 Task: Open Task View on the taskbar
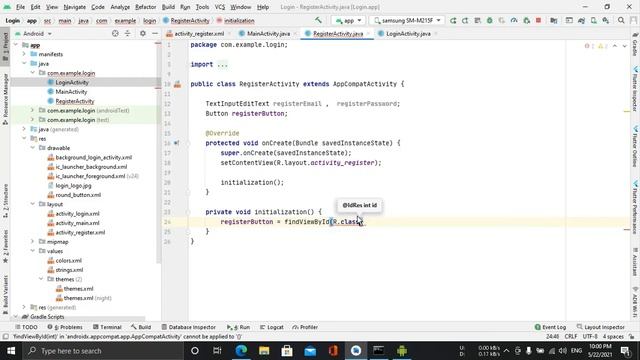pos(217,351)
